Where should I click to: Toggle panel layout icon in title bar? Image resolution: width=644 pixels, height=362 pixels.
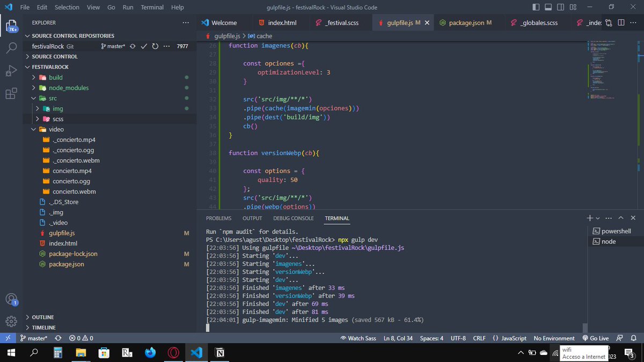click(x=548, y=8)
